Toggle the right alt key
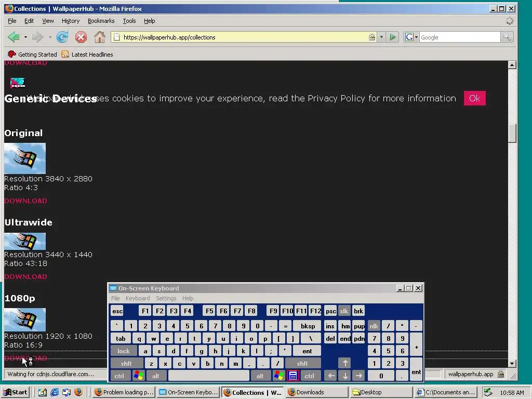Screen dimensions: 532x399 point(260,376)
